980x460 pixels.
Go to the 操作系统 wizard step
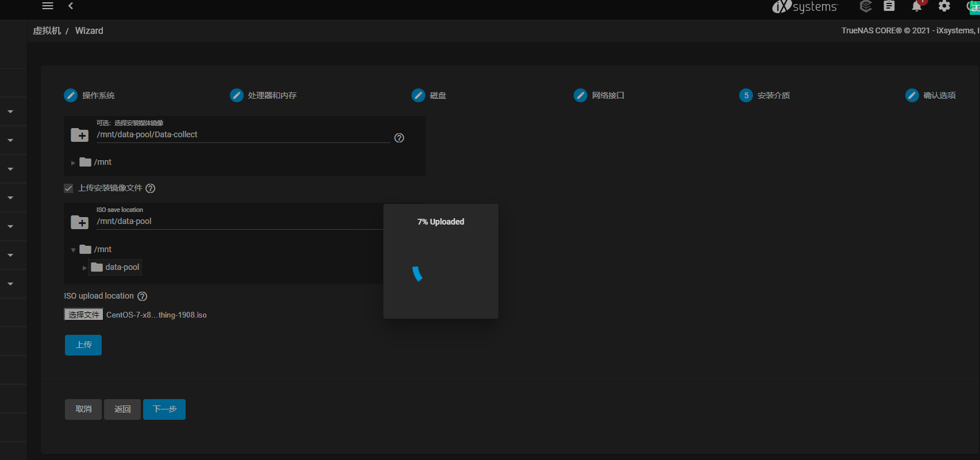pyautogui.click(x=89, y=95)
